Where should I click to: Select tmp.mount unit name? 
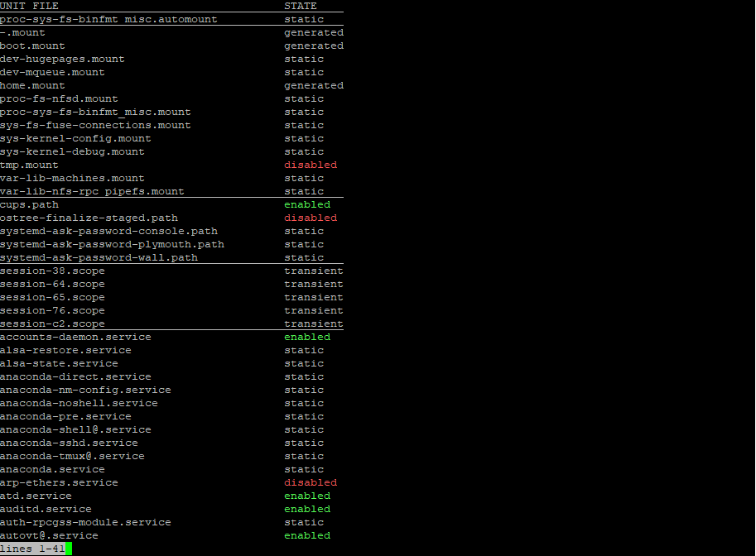tap(29, 165)
